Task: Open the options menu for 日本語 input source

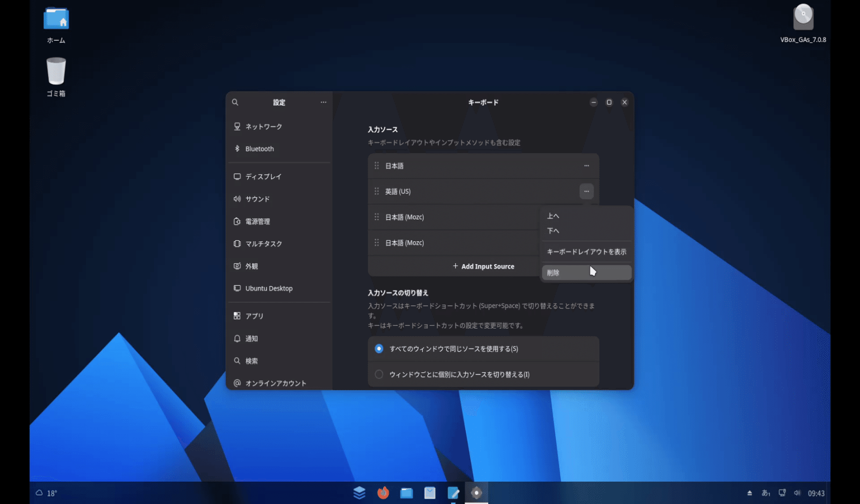Action: 586,166
